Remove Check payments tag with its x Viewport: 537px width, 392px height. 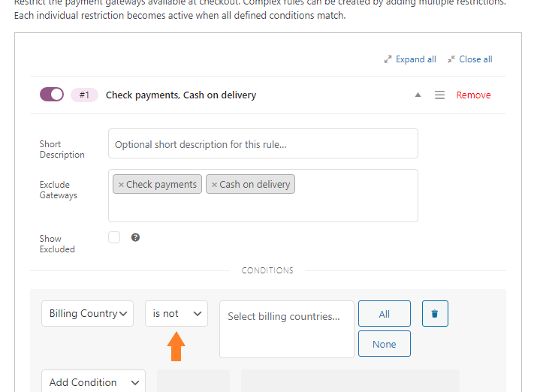tap(121, 185)
